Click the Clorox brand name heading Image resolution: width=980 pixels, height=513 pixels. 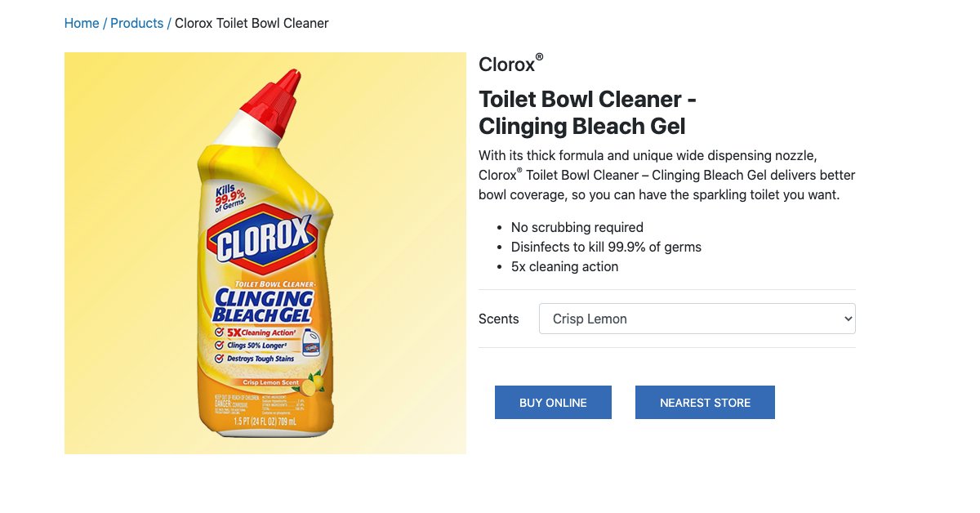(x=506, y=64)
